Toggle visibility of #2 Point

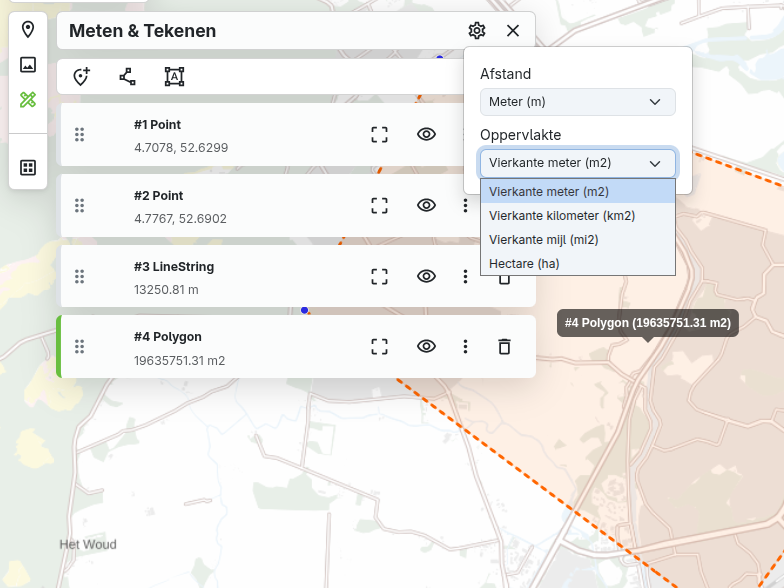tap(426, 206)
